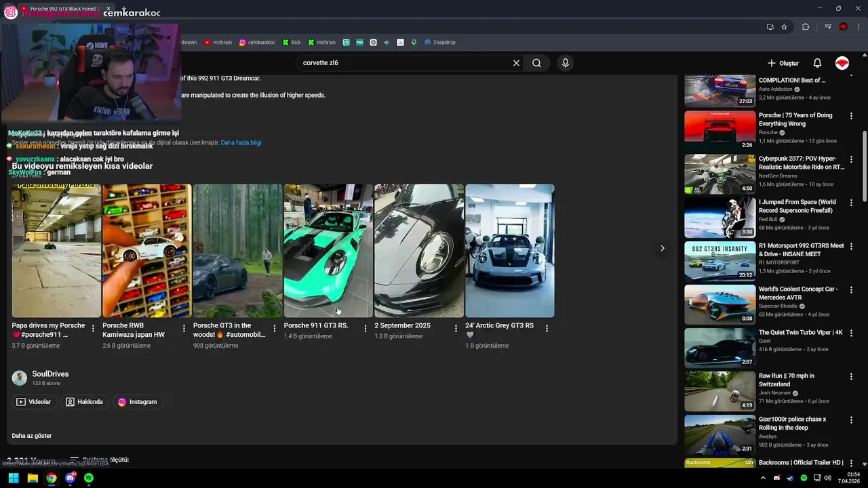The width and height of the screenshot is (868, 488).
Task: Open the Sıralama ölçütü sort dropdown
Action: coord(99,460)
